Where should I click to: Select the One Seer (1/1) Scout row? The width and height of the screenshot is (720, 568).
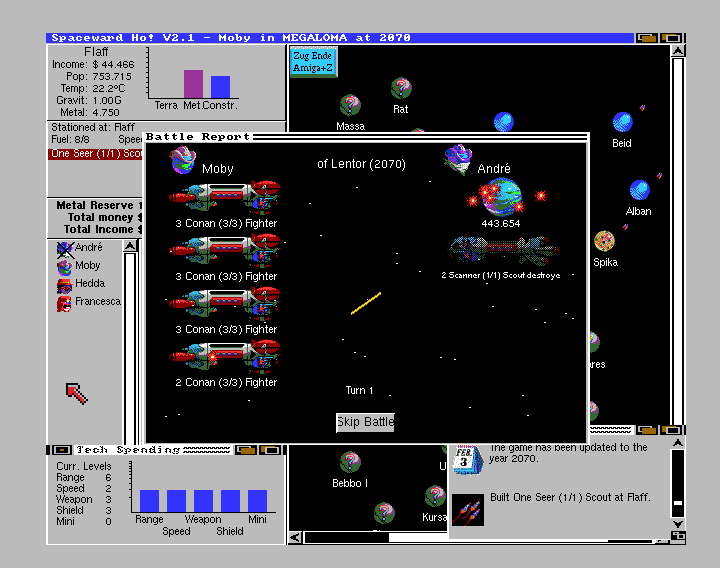pyautogui.click(x=95, y=154)
